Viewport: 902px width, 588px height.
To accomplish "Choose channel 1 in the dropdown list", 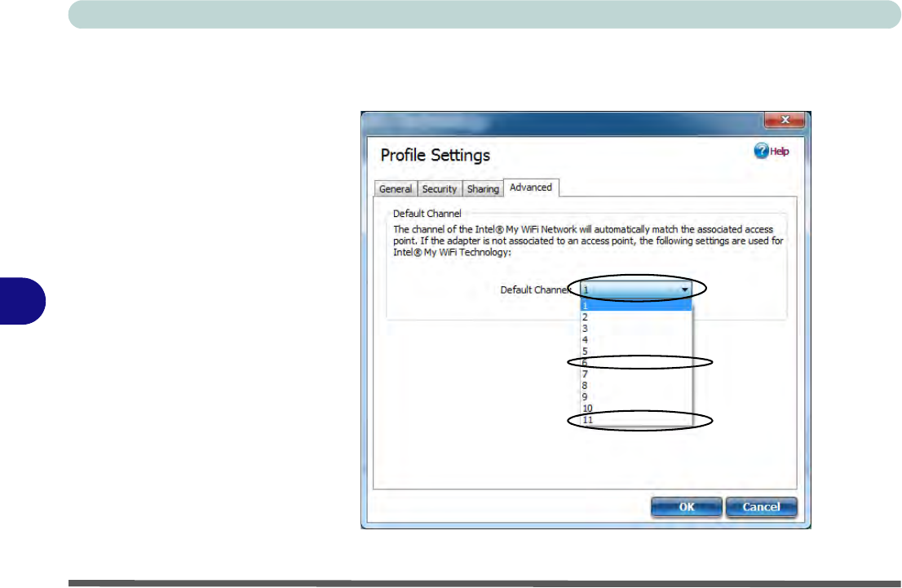I will [635, 305].
